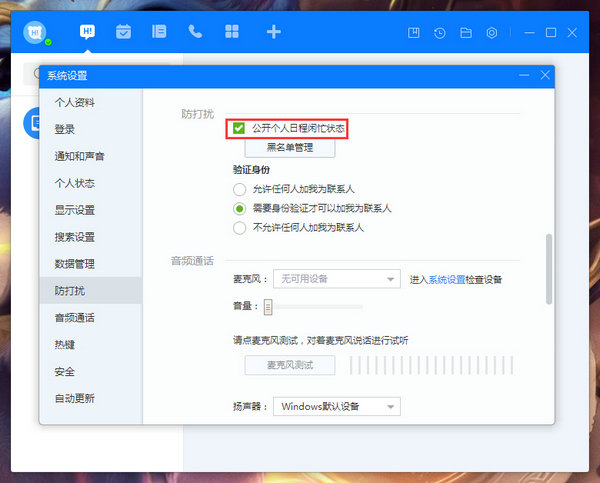
Task: Select 允许任何人加我为联系人 radio option
Action: 239,189
